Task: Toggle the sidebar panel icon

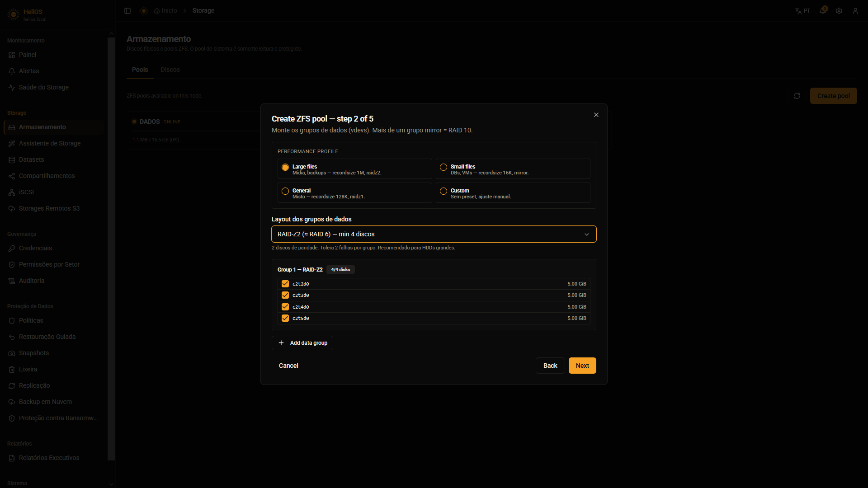Action: (x=127, y=11)
